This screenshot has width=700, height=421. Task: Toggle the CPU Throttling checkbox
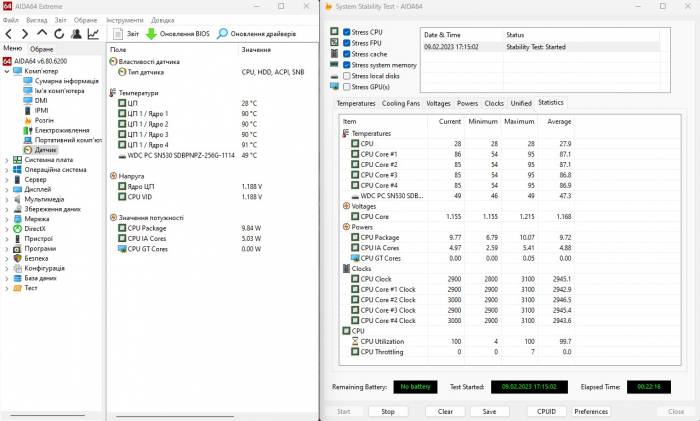coord(355,351)
